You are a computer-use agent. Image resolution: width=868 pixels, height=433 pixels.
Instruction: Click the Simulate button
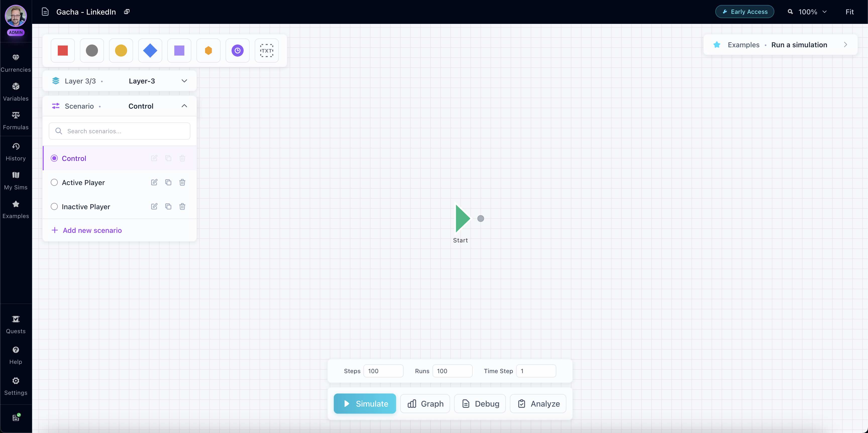[x=365, y=403]
